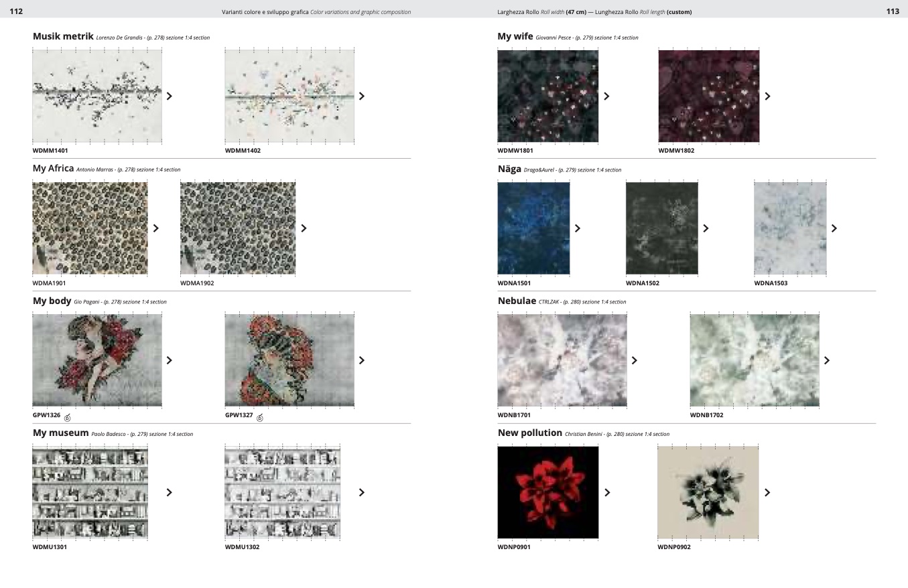The image size is (908, 588).
Task: Select the dark green WDNA1502 Näga thumbnail
Action: point(661,228)
